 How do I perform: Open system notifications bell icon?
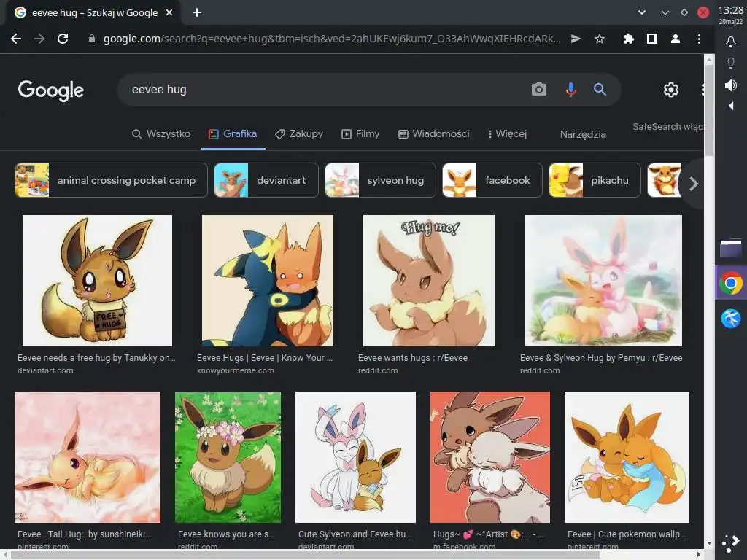pyautogui.click(x=731, y=42)
